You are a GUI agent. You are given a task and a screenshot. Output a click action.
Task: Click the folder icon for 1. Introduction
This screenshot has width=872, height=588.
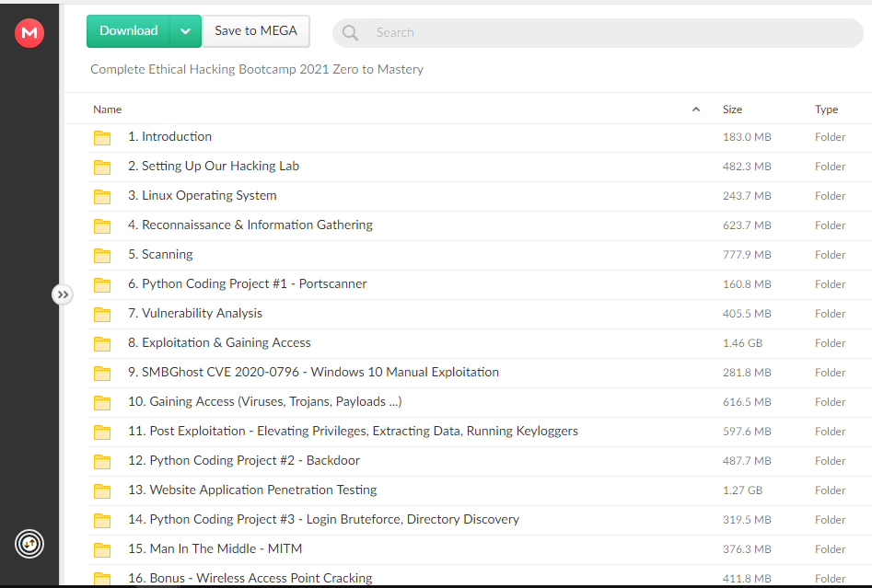pos(102,138)
